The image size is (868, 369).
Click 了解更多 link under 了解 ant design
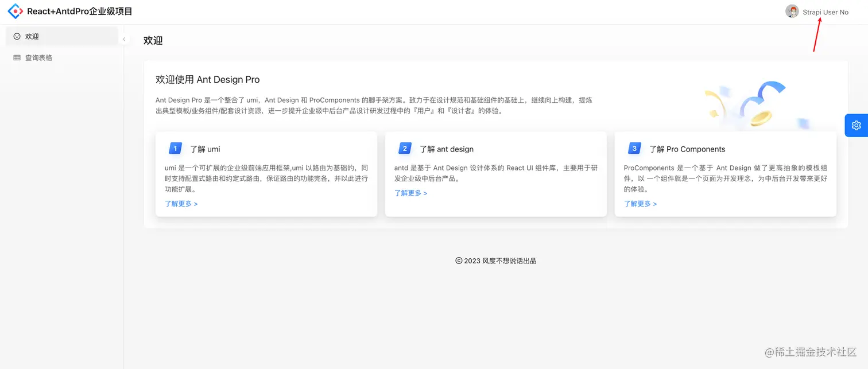411,193
